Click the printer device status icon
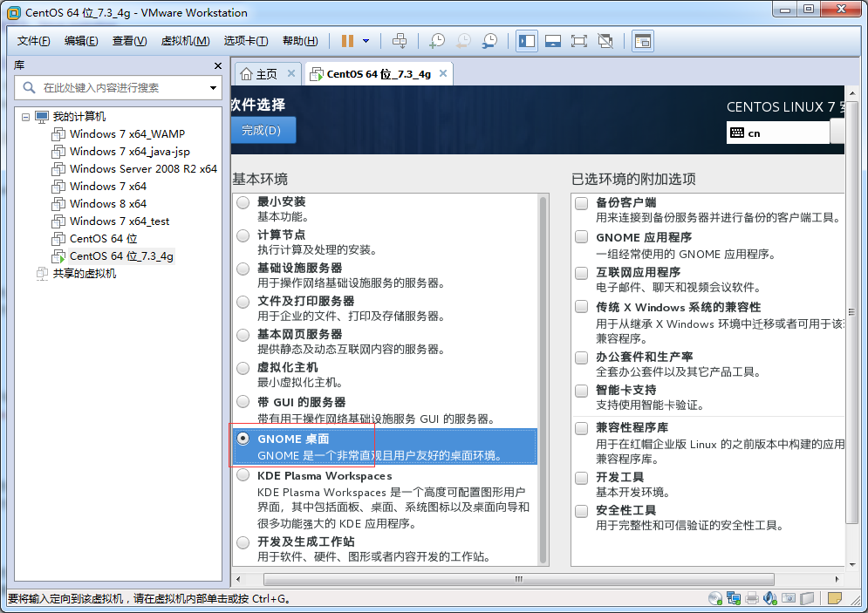868x613 pixels. (x=752, y=598)
